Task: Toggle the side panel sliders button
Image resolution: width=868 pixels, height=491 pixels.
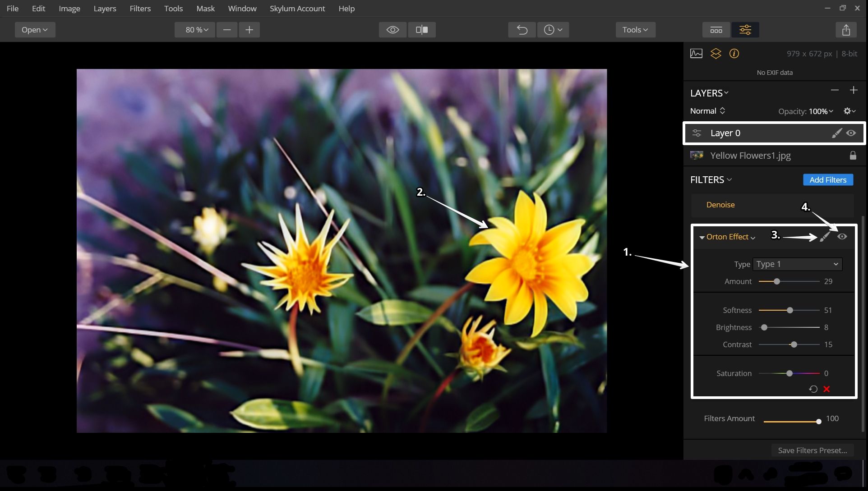Action: 745,30
